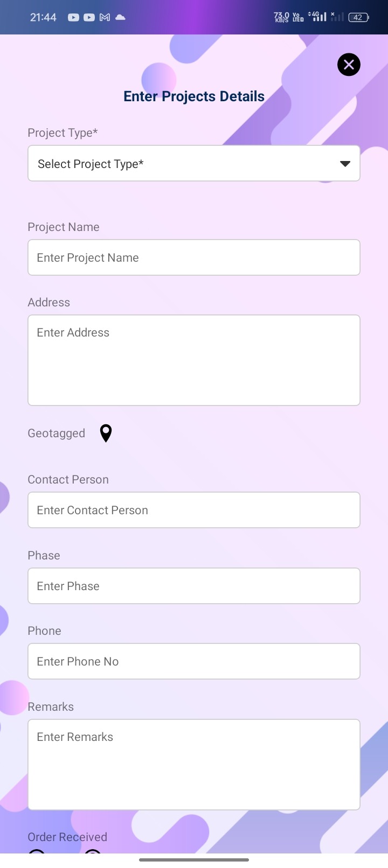Tap the battery level indicator

coord(358,17)
